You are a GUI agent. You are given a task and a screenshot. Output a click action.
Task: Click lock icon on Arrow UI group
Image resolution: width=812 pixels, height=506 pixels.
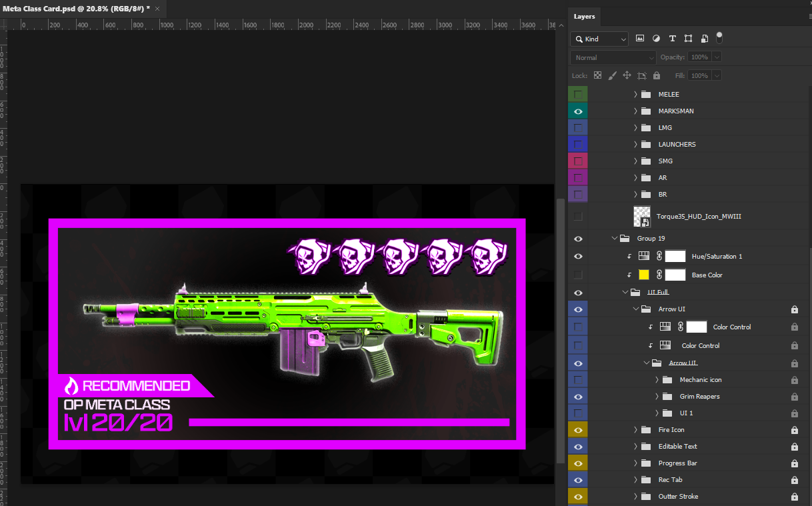[794, 309]
